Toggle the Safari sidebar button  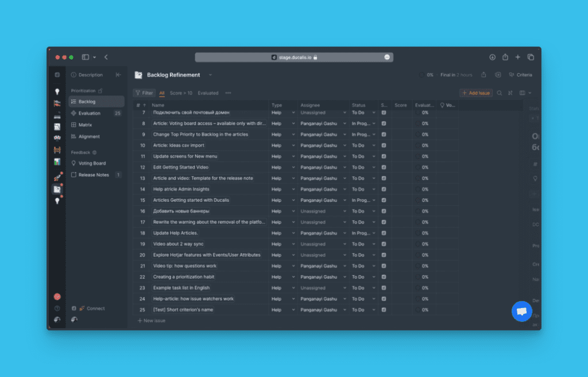pos(86,57)
